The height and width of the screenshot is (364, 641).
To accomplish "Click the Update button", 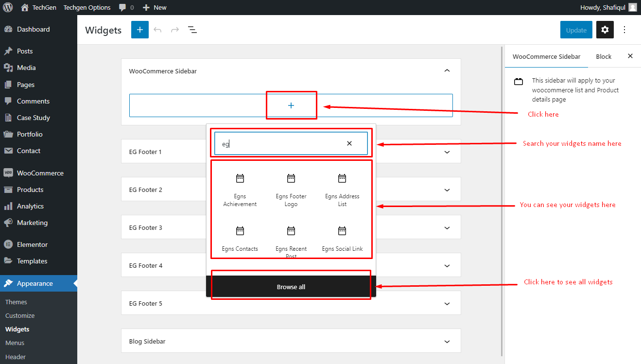I will pyautogui.click(x=576, y=30).
